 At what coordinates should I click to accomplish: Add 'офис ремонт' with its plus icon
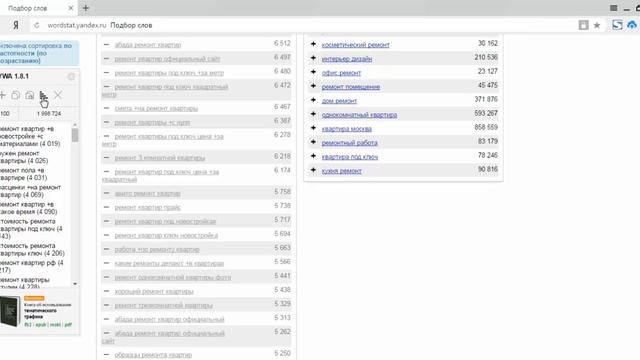[x=313, y=72]
